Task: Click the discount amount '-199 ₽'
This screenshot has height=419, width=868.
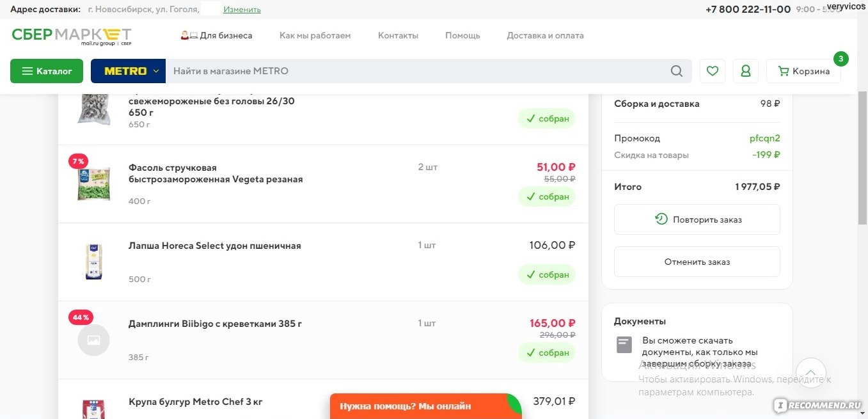Action: pyautogui.click(x=766, y=155)
